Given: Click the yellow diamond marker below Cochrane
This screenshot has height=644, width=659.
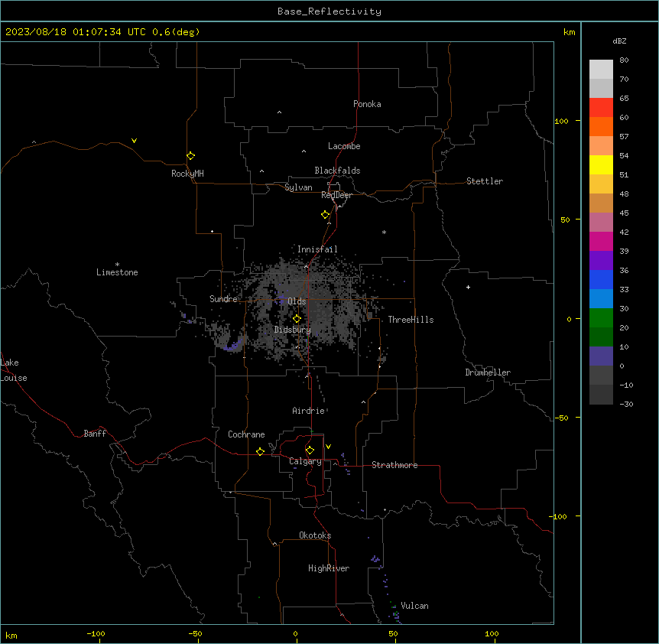Looking at the screenshot, I should pyautogui.click(x=260, y=451).
